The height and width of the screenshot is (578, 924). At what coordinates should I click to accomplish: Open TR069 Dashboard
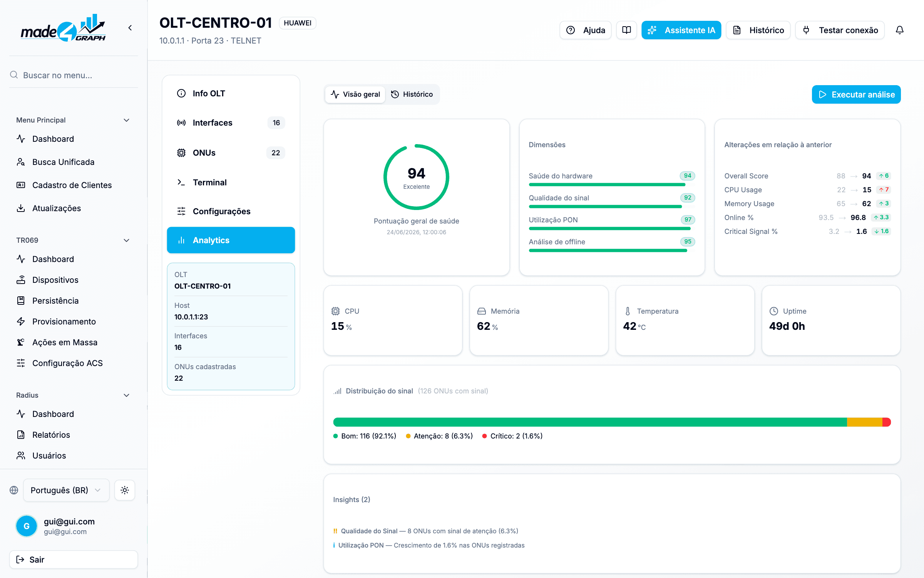point(73,259)
